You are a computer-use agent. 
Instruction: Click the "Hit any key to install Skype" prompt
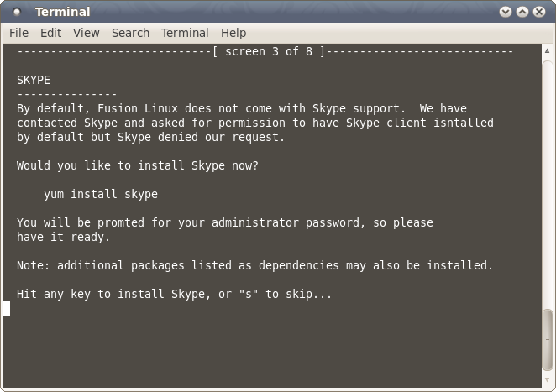pos(174,294)
